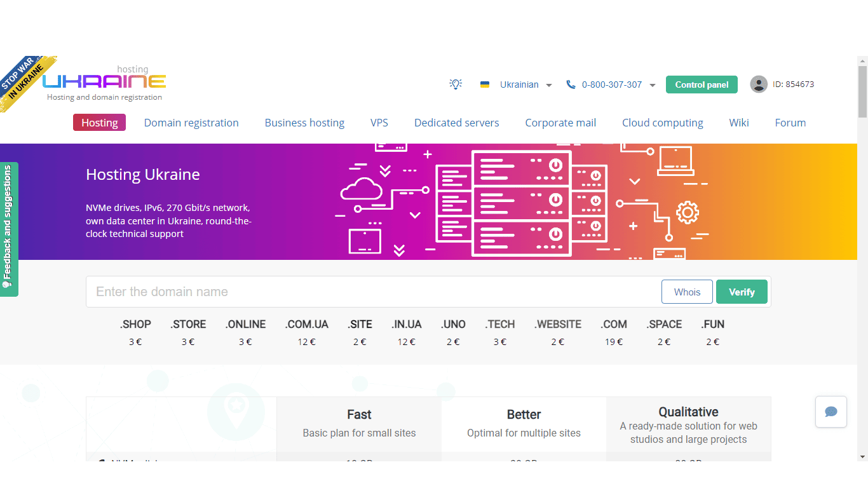Click the Fast plan column header
This screenshot has width=868, height=488.
(359, 424)
